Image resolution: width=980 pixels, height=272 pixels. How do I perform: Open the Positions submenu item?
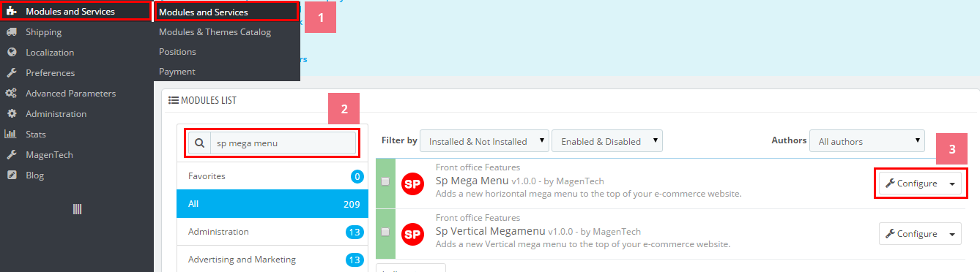(x=177, y=52)
